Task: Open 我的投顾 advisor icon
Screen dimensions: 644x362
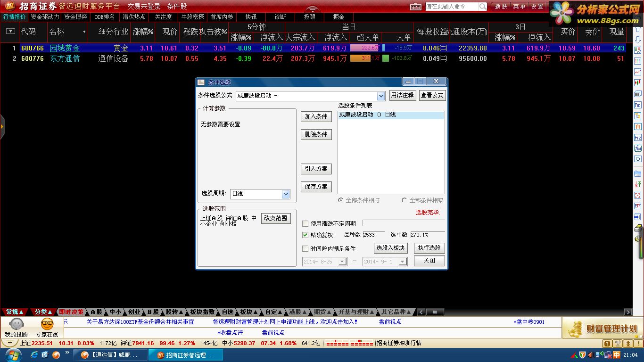Action: 17,328
